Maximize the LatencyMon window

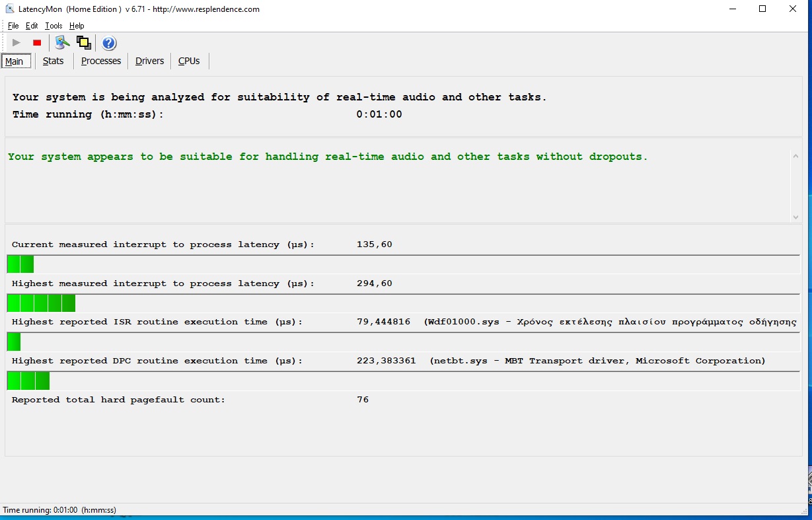pyautogui.click(x=762, y=9)
